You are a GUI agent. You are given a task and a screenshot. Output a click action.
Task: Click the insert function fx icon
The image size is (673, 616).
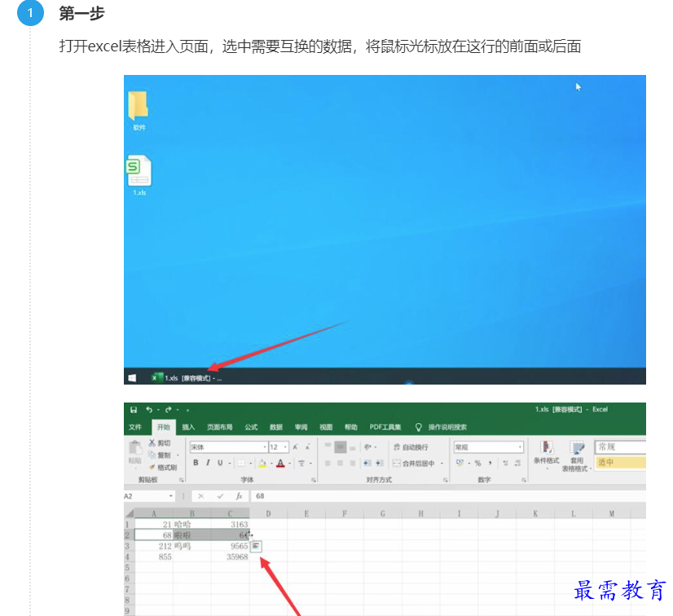pyautogui.click(x=239, y=496)
